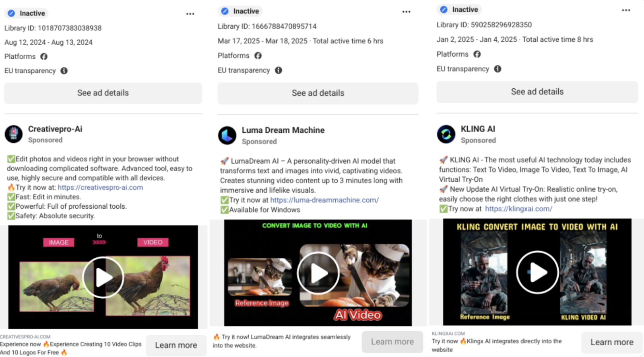Click Facebook platform icon on KLING AI ad
This screenshot has height=357, width=644.
point(477,54)
